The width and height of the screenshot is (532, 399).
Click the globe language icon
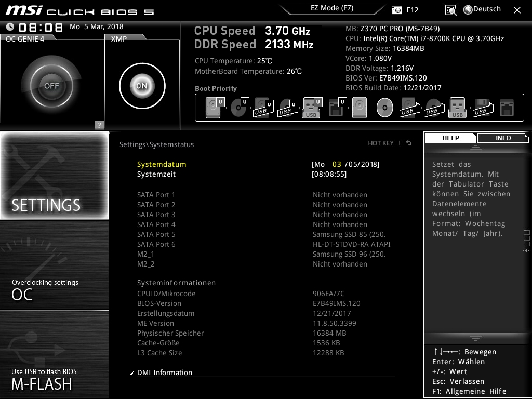468,9
